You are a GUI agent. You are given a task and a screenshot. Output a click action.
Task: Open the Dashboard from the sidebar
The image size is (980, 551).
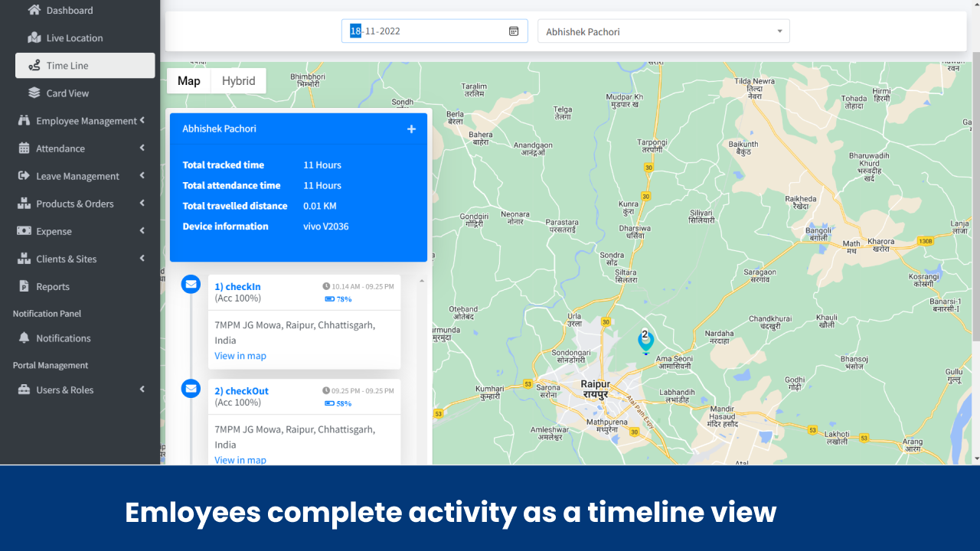(x=67, y=10)
